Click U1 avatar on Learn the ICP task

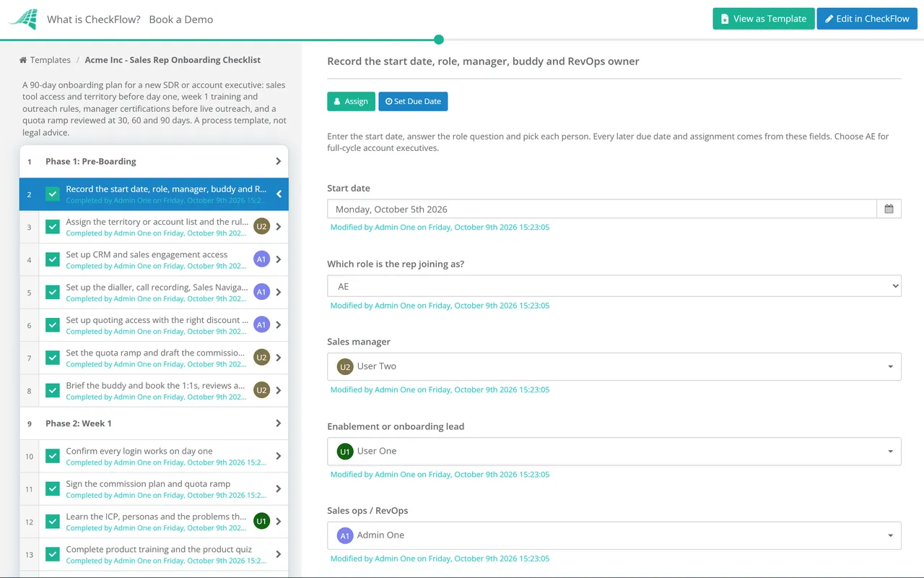tap(261, 521)
